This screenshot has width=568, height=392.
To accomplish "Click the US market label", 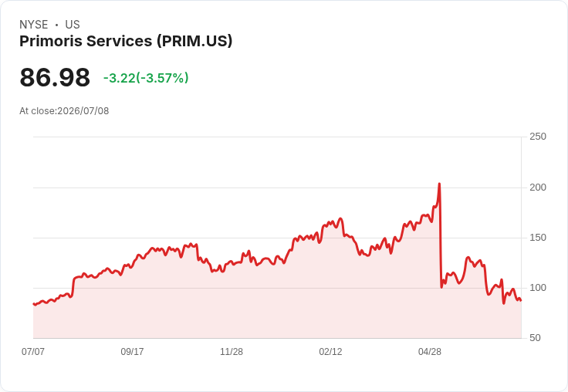I will click(73, 25).
